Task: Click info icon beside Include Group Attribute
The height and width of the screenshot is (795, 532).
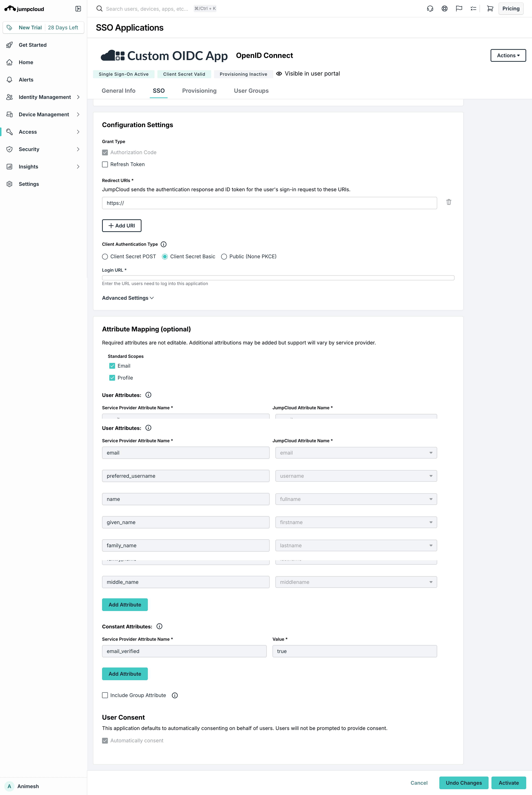Action: 175,695
